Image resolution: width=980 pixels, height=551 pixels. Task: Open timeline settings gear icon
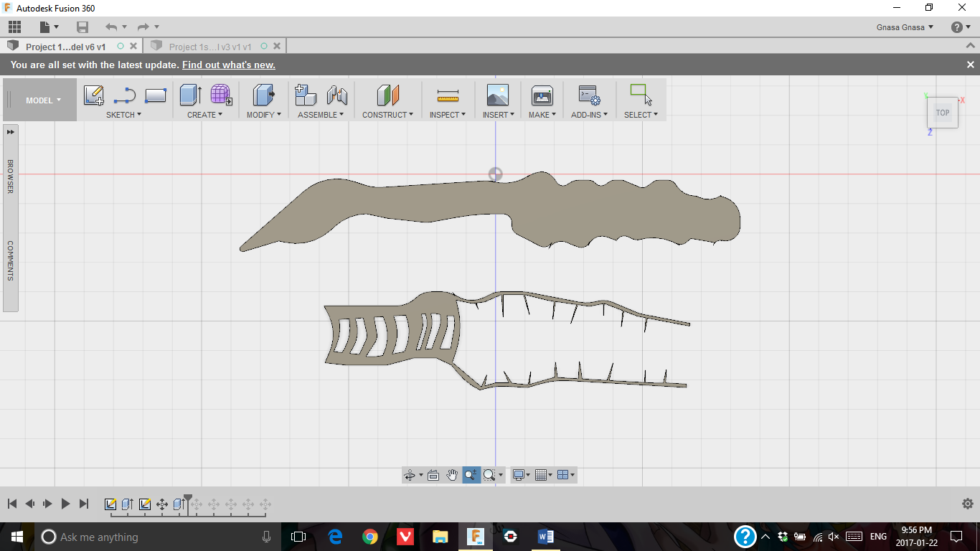[x=967, y=504]
